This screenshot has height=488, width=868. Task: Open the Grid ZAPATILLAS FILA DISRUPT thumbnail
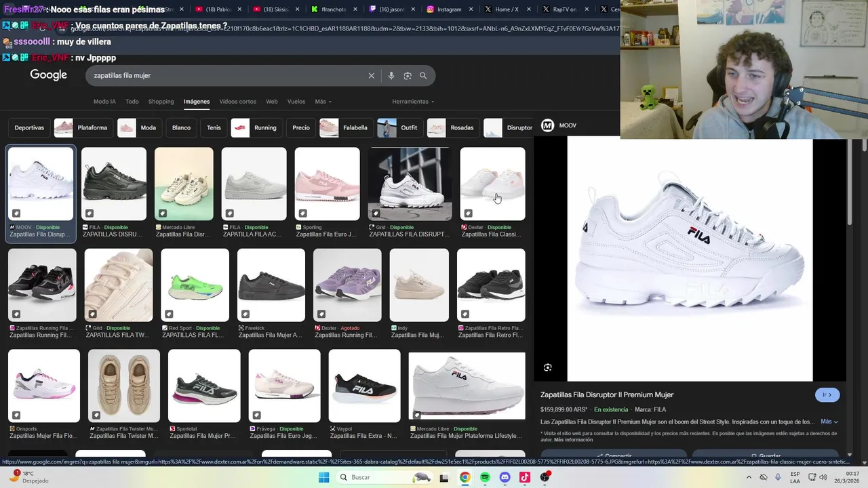tap(410, 184)
